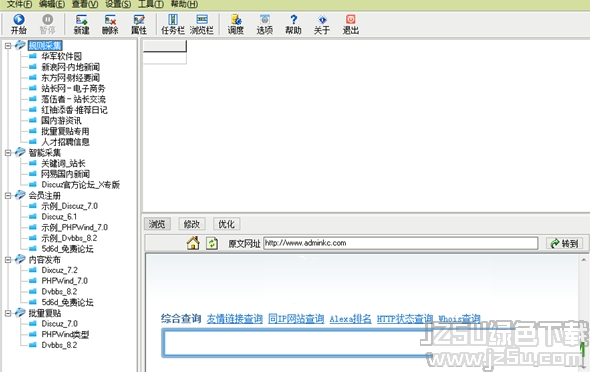
Task: Click the HTTP状态查询 link
Action: click(x=405, y=319)
